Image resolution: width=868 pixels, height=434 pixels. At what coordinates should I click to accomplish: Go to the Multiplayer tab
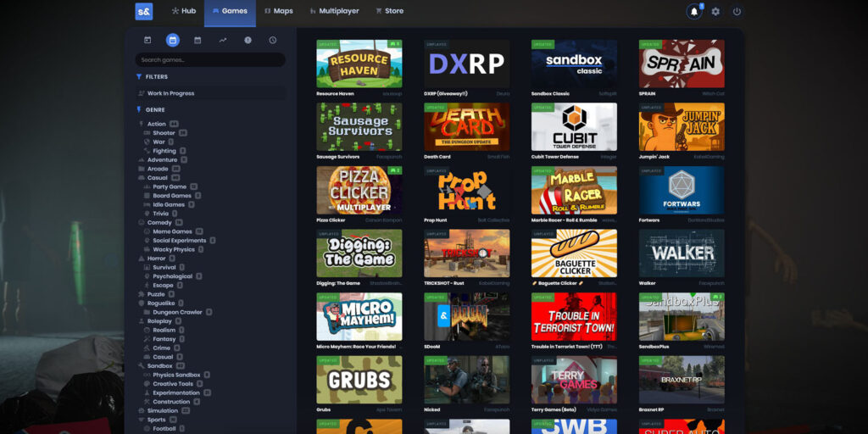click(334, 12)
